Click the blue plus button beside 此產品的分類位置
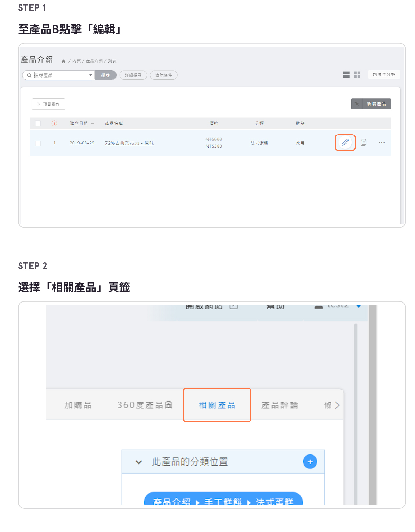 click(310, 462)
